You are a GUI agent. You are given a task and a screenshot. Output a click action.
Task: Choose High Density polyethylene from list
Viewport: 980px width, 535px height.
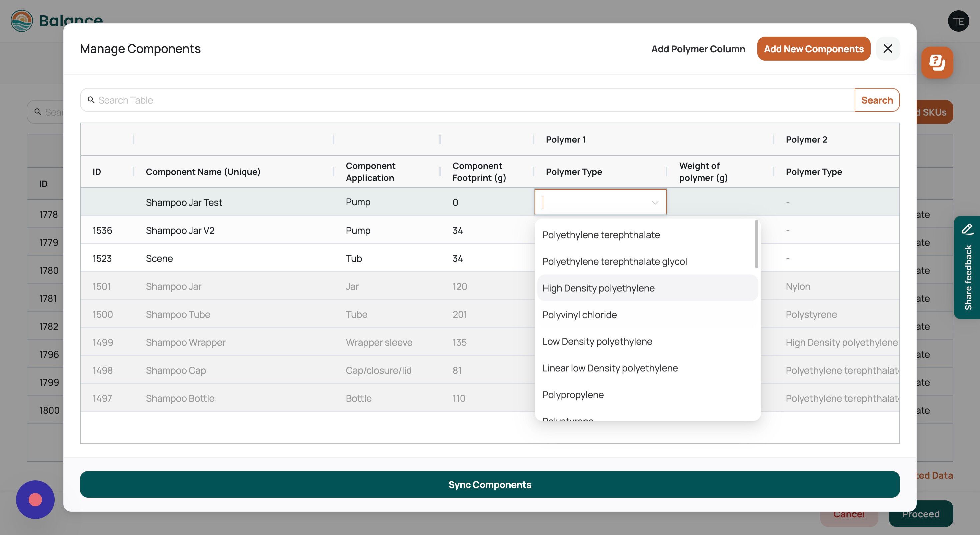click(x=647, y=288)
